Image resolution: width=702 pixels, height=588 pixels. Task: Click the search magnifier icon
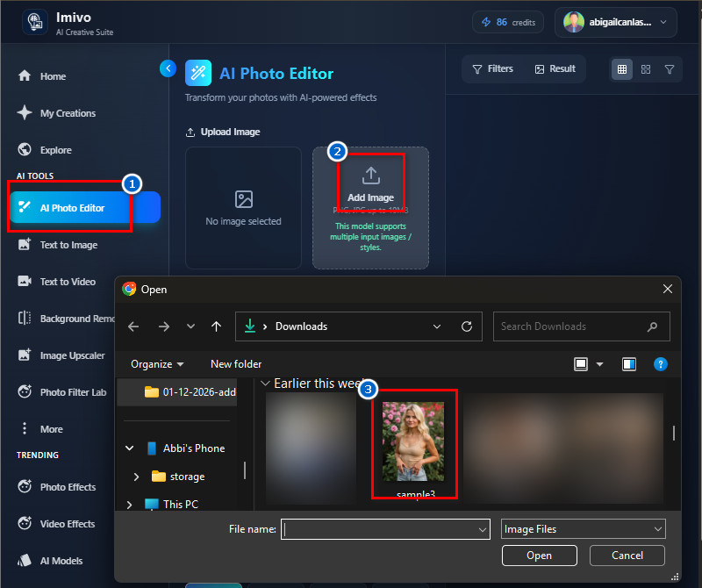(x=652, y=326)
